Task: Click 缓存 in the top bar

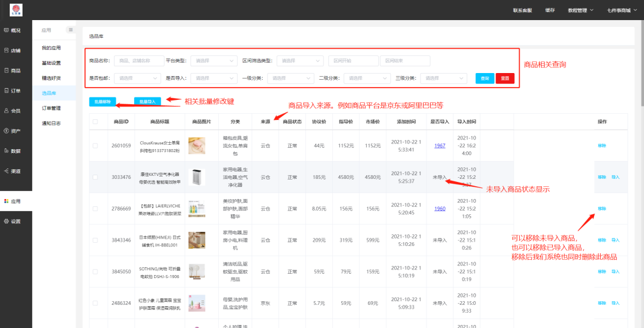Action: point(550,10)
